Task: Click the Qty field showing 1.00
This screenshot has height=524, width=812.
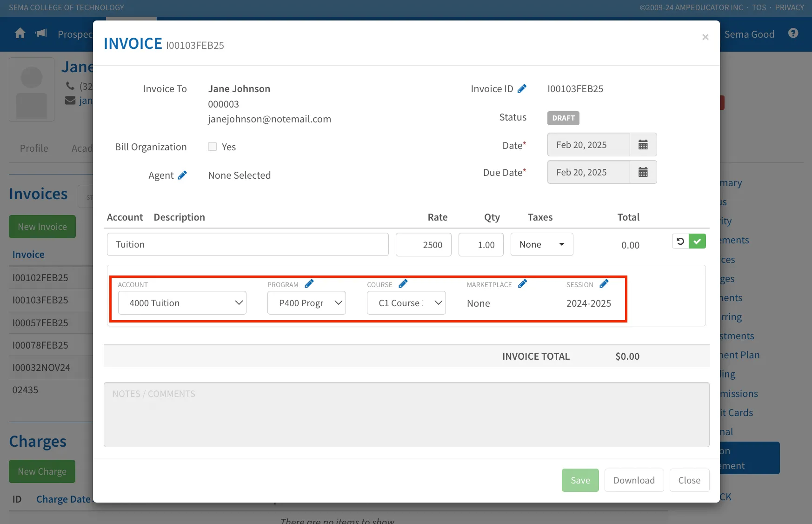Action: click(x=481, y=245)
